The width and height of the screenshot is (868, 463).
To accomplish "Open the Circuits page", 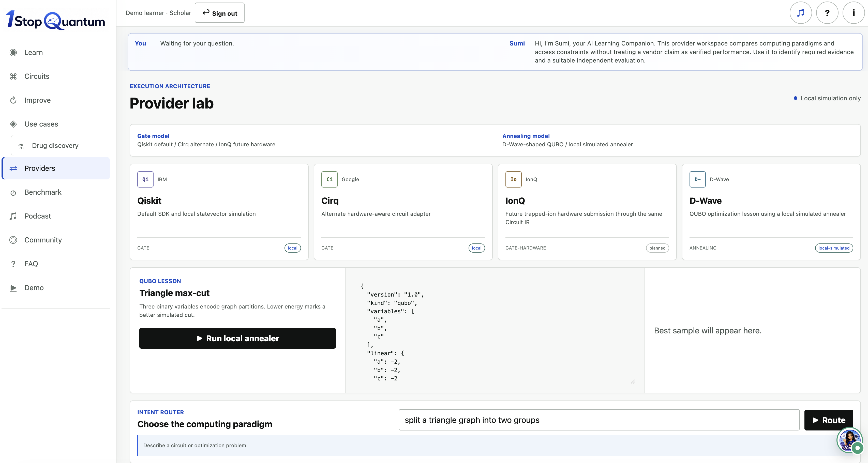I will coord(56,76).
